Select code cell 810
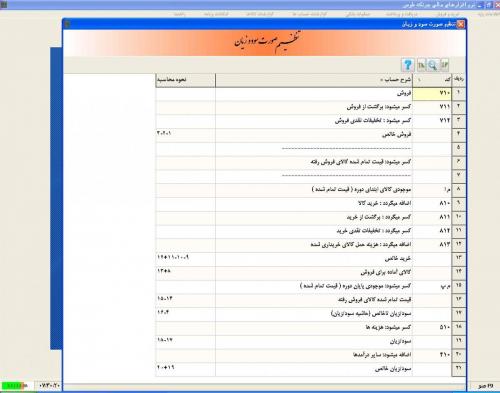Image resolution: width=500 pixels, height=393 pixels. click(x=432, y=204)
